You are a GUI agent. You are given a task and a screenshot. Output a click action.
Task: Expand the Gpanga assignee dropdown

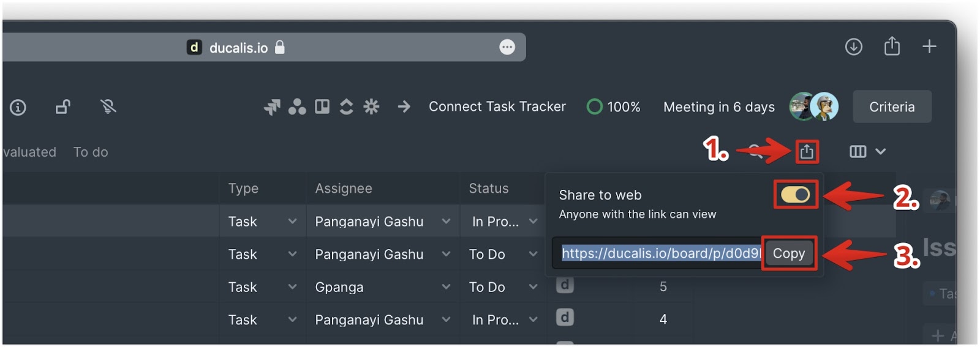tap(383, 287)
